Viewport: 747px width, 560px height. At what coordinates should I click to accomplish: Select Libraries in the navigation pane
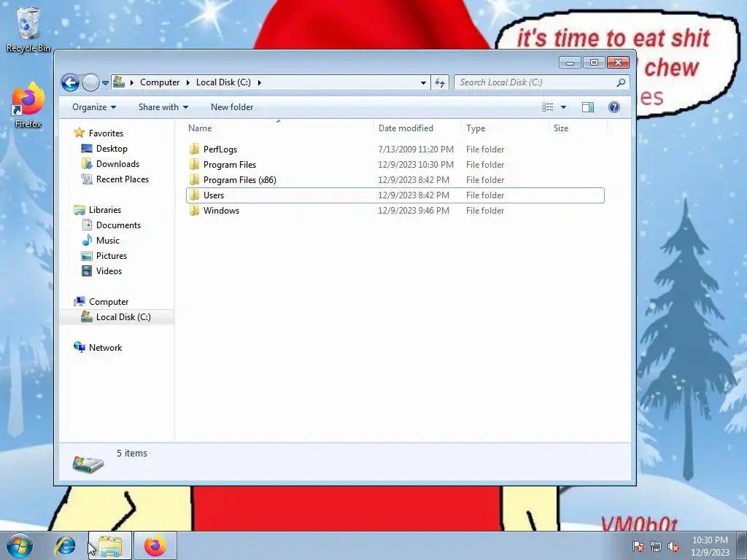(x=105, y=209)
